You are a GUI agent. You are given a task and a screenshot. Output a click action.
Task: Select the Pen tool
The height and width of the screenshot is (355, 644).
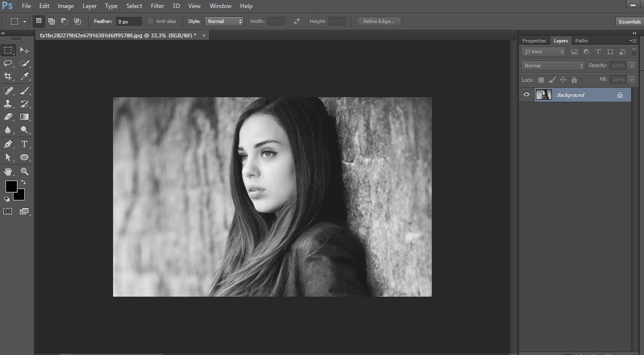(x=8, y=144)
